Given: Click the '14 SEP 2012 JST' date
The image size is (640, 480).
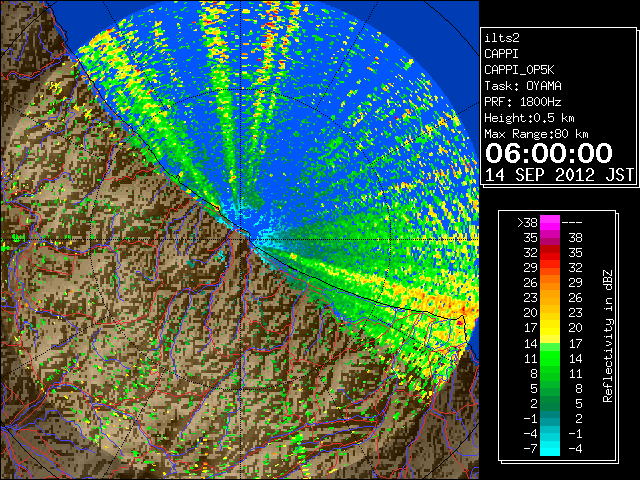Looking at the screenshot, I should 559,175.
